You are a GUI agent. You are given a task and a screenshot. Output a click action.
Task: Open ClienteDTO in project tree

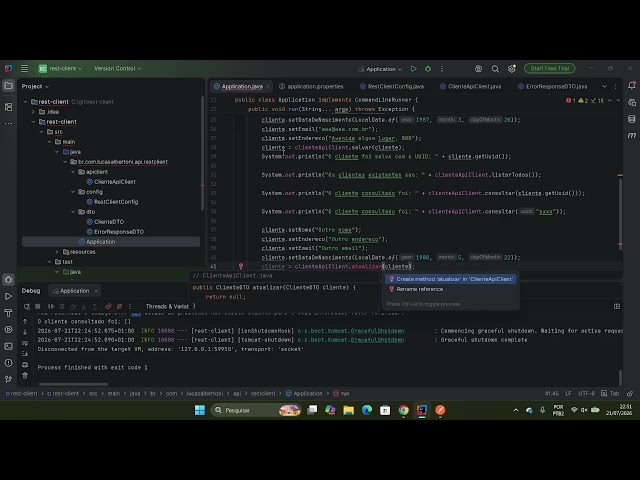pos(105,222)
